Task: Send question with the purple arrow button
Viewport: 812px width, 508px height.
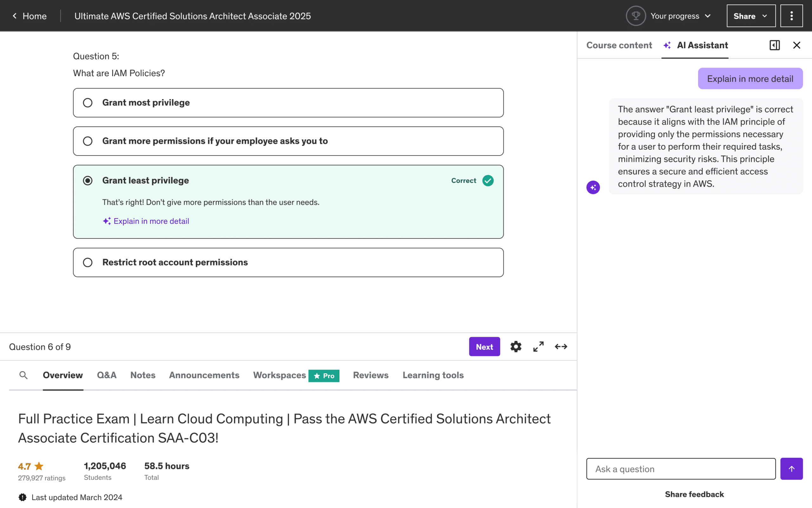Action: click(791, 469)
